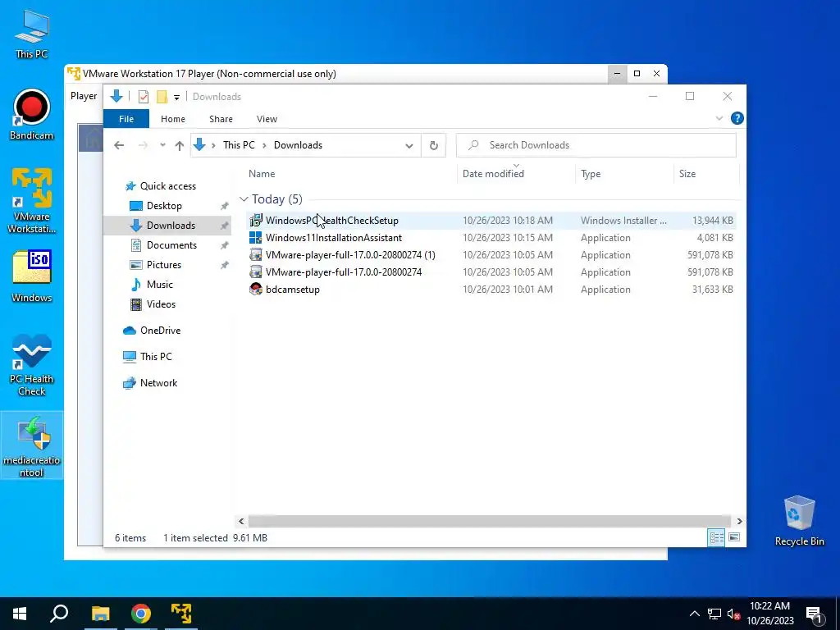Click muted volume tray icon
Image resolution: width=840 pixels, height=630 pixels.
(x=733, y=614)
